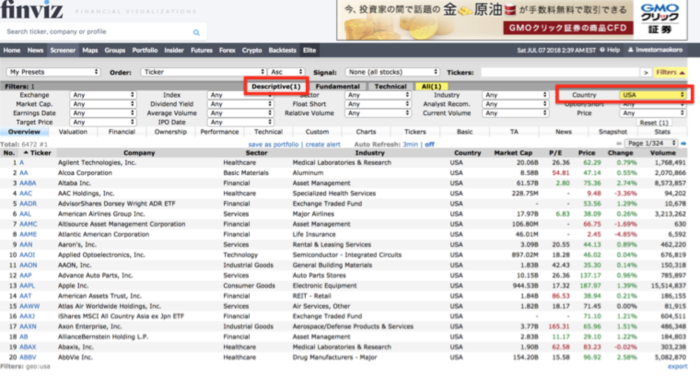700x391 pixels.
Task: Open the Market Cap. filter dropdown
Action: click(102, 104)
